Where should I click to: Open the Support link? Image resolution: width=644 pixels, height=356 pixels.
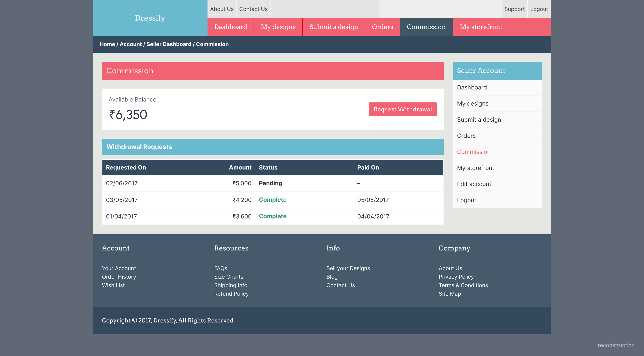coord(514,9)
